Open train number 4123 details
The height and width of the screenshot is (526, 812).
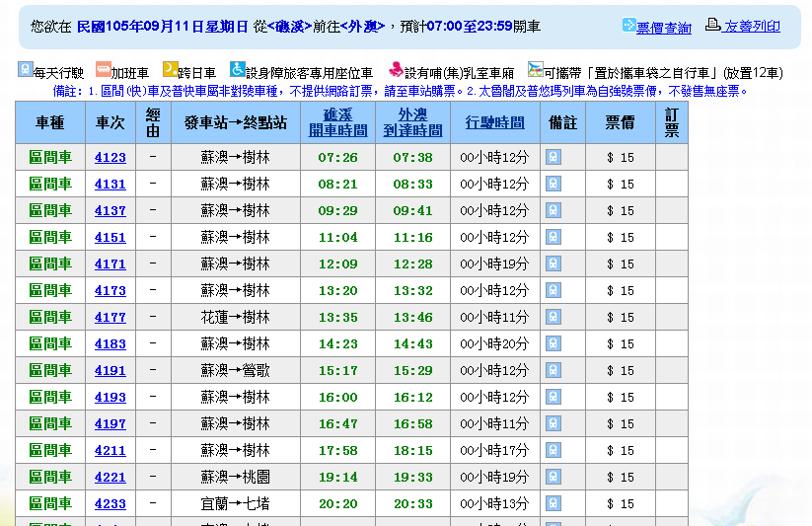pos(111,158)
